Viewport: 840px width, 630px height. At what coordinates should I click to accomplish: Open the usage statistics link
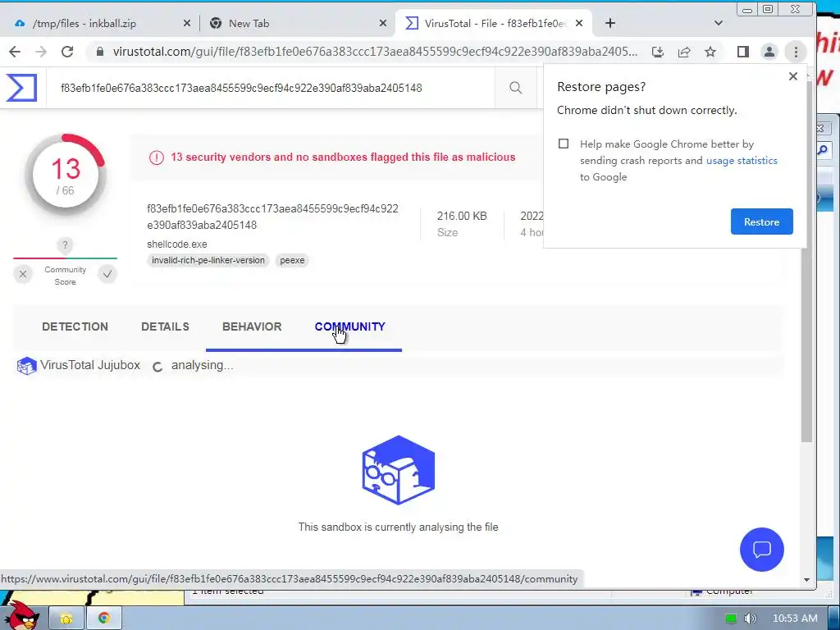click(x=742, y=161)
